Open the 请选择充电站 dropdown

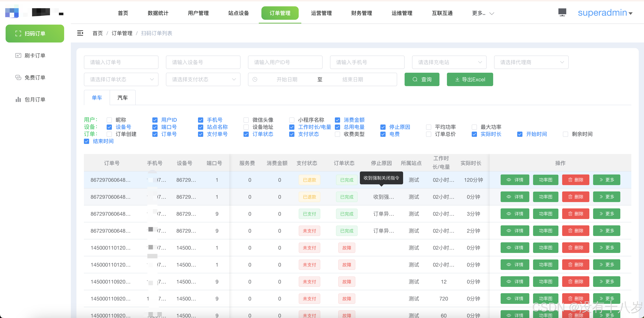pyautogui.click(x=449, y=62)
